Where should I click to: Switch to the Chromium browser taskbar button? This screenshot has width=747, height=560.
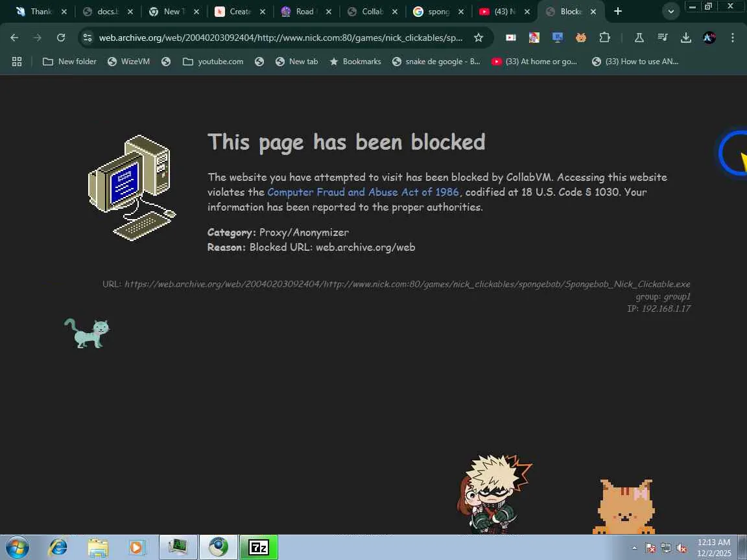point(218,548)
